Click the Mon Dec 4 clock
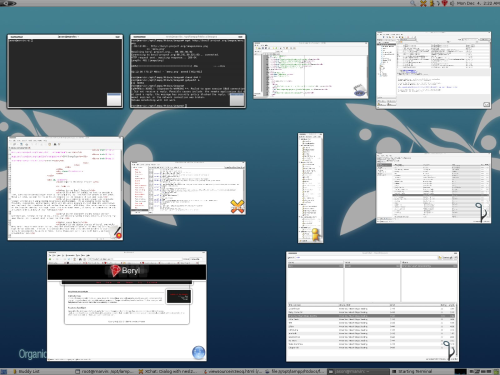This screenshot has height=375, width=500. coord(478,3)
